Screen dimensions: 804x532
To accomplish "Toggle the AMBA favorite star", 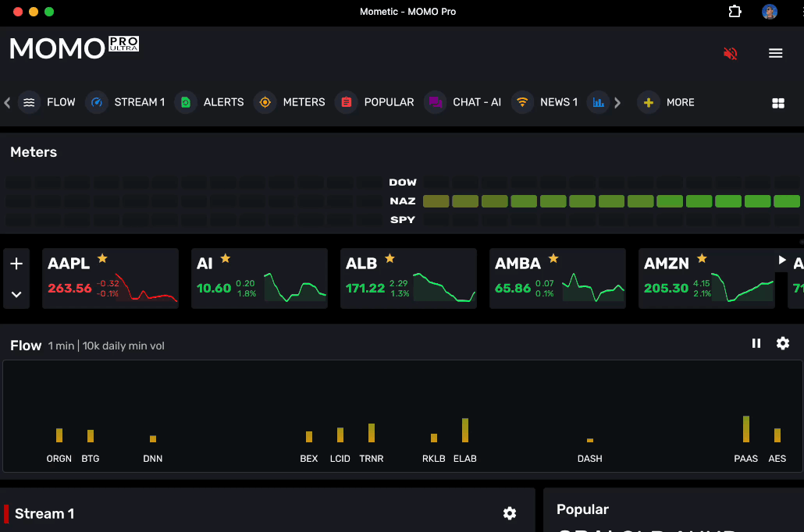I will [x=553, y=258].
